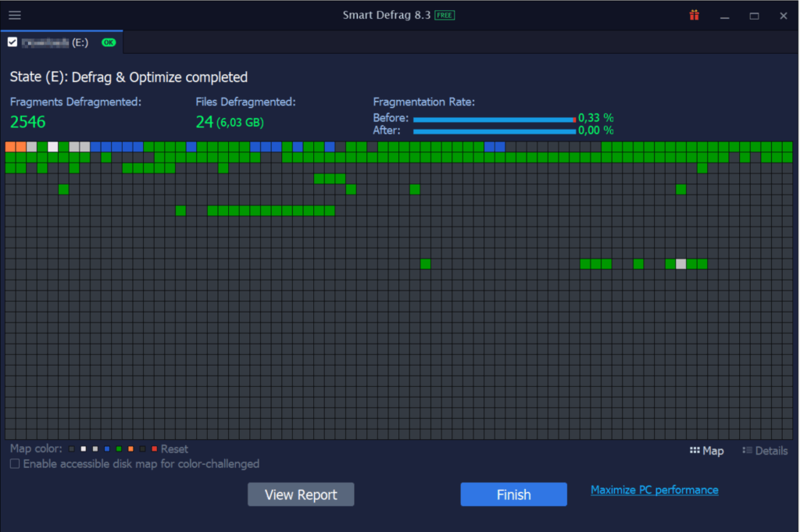Click the Fragmentation Rate label
Screen dimensions: 800x532
424,102
